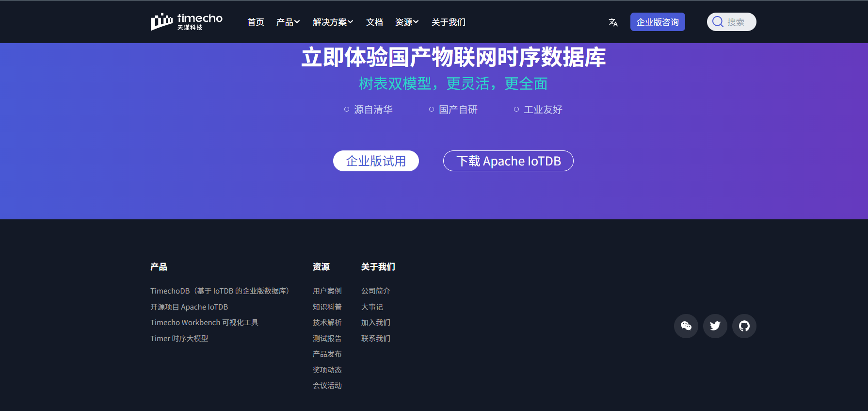This screenshot has width=868, height=411.
Task: Open 文档 from the navigation bar
Action: [374, 22]
